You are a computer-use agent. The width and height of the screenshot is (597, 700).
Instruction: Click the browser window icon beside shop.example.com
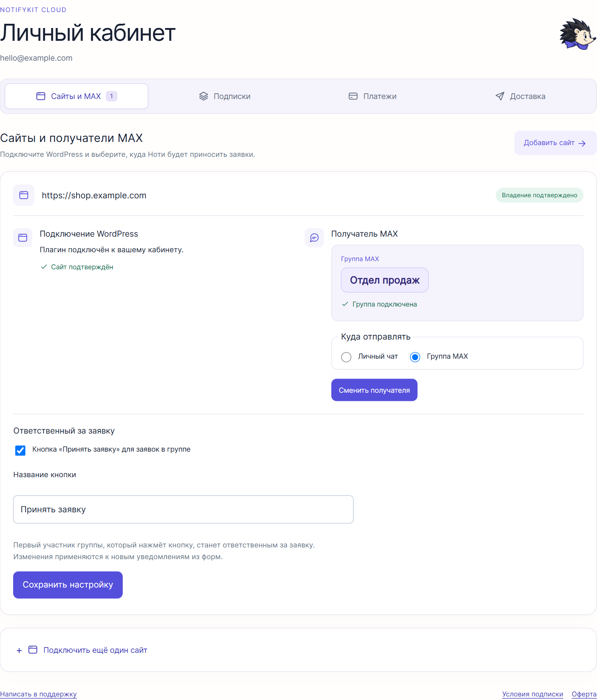(x=24, y=195)
